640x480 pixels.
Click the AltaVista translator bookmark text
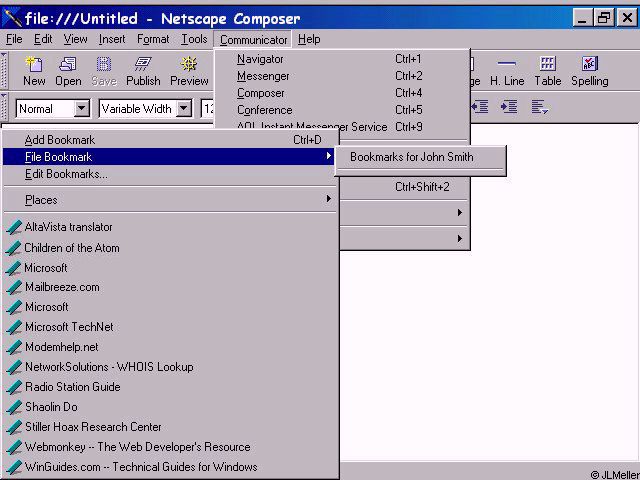[68, 227]
